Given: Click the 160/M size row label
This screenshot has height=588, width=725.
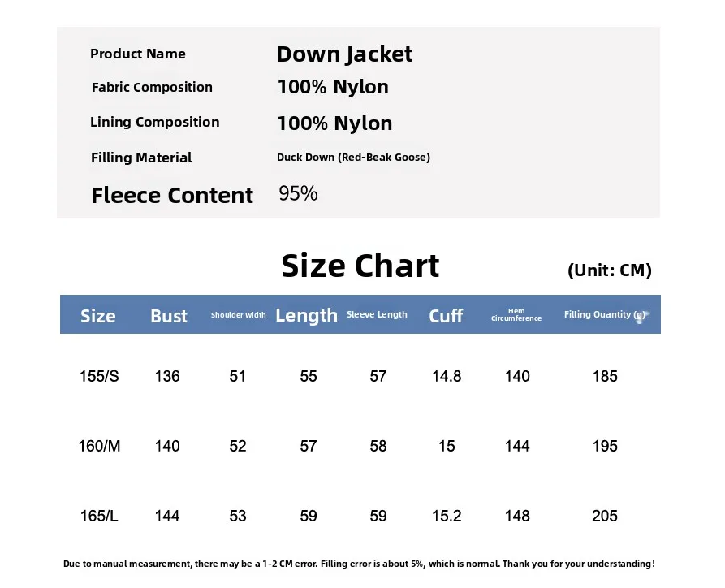Looking at the screenshot, I should click(x=99, y=447).
